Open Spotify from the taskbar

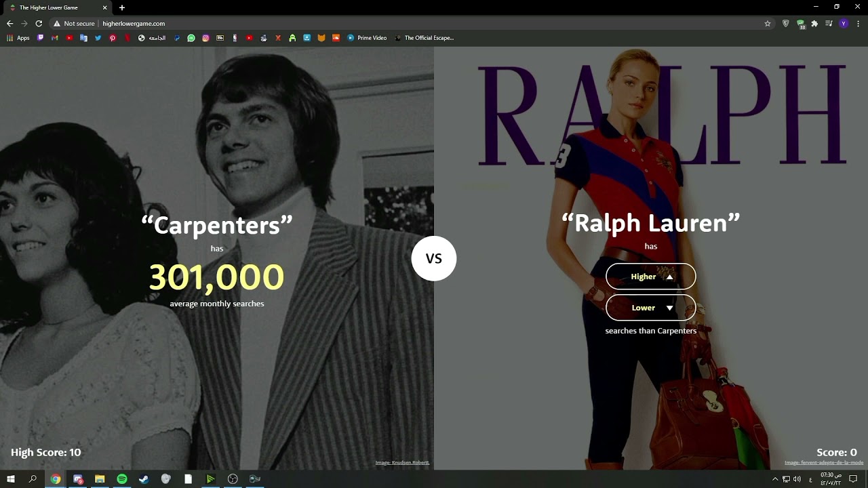(122, 479)
